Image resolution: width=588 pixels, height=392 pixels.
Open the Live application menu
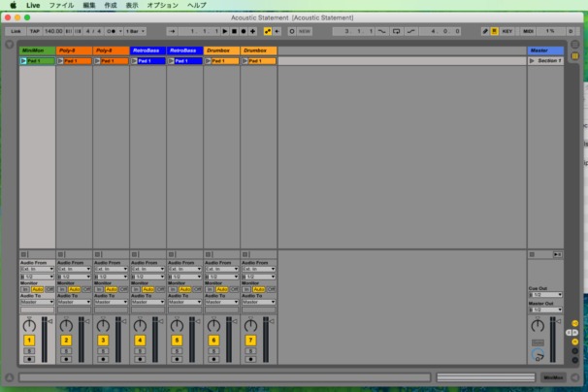[x=33, y=6]
